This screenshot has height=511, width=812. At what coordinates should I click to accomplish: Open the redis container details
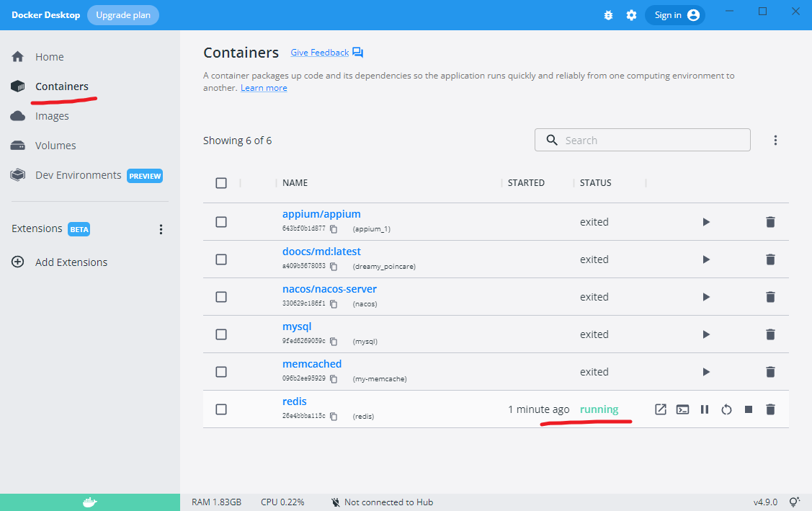click(x=294, y=401)
